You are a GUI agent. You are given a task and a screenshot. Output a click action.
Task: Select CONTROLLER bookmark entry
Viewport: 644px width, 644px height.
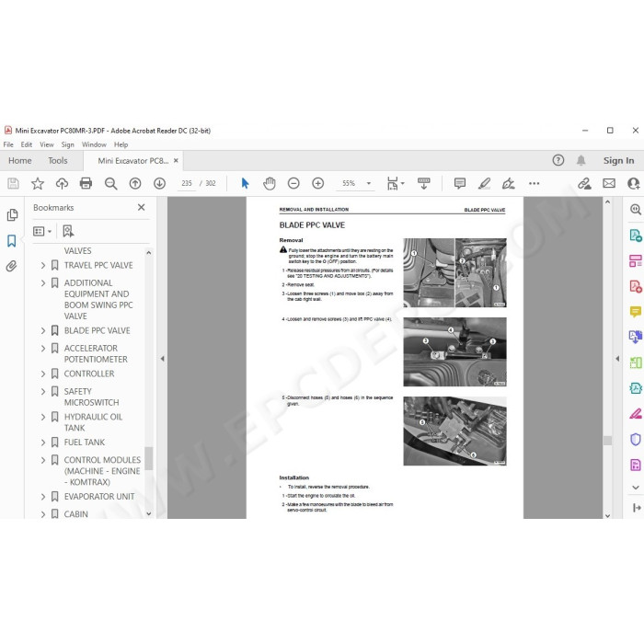tap(89, 374)
